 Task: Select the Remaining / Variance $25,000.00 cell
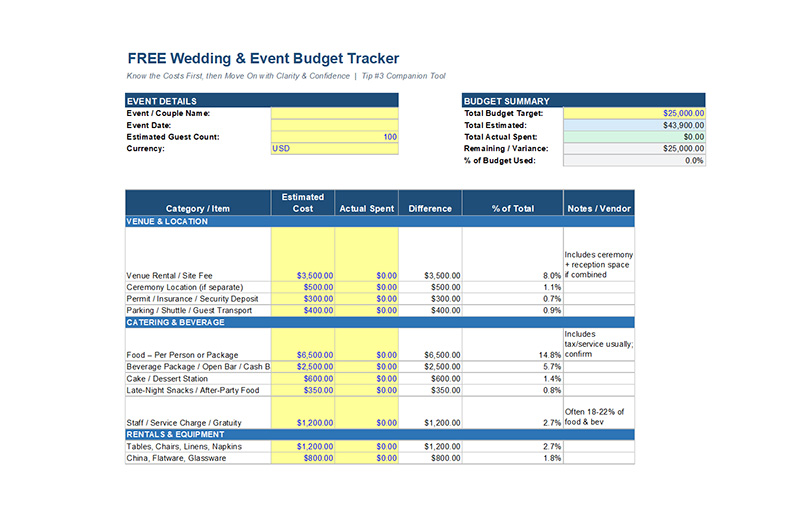[x=634, y=148]
